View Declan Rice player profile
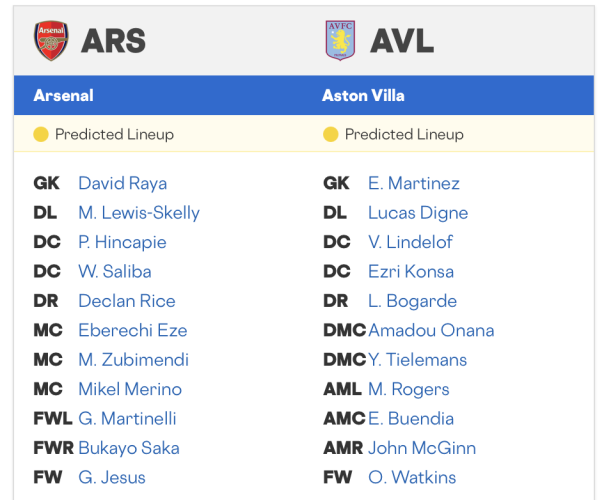This screenshot has width=604, height=500. (126, 301)
